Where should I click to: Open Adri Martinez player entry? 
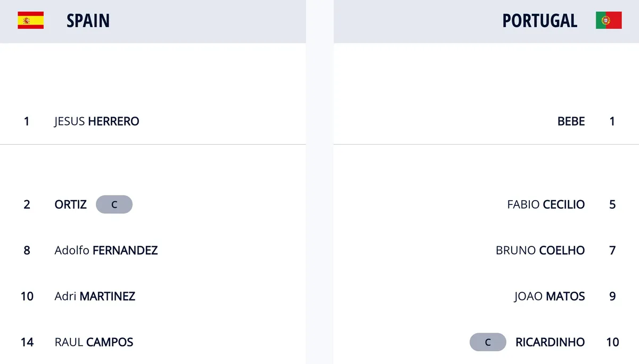[x=95, y=296]
